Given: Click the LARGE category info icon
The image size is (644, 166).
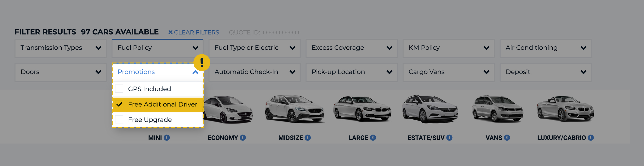Looking at the screenshot, I should tap(372, 137).
